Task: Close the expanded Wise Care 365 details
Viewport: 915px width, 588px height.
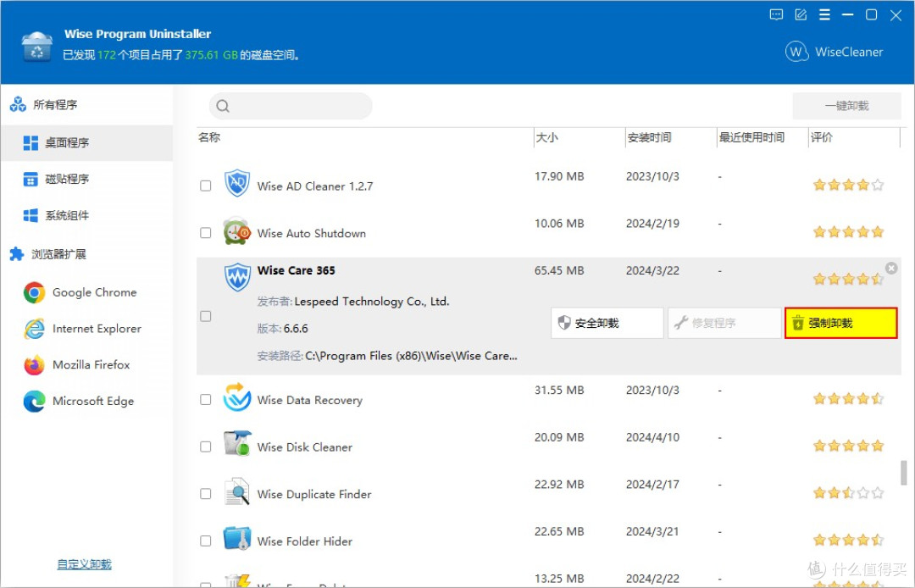Action: [891, 268]
